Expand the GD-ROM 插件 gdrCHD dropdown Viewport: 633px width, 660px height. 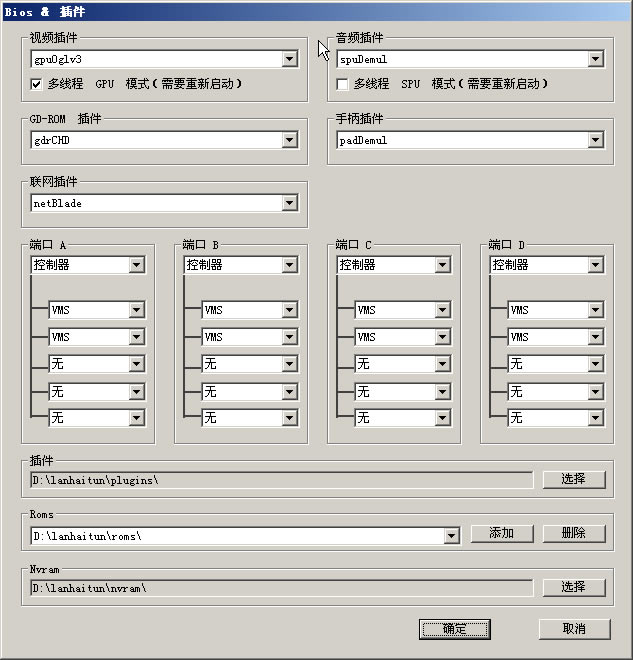(290, 141)
